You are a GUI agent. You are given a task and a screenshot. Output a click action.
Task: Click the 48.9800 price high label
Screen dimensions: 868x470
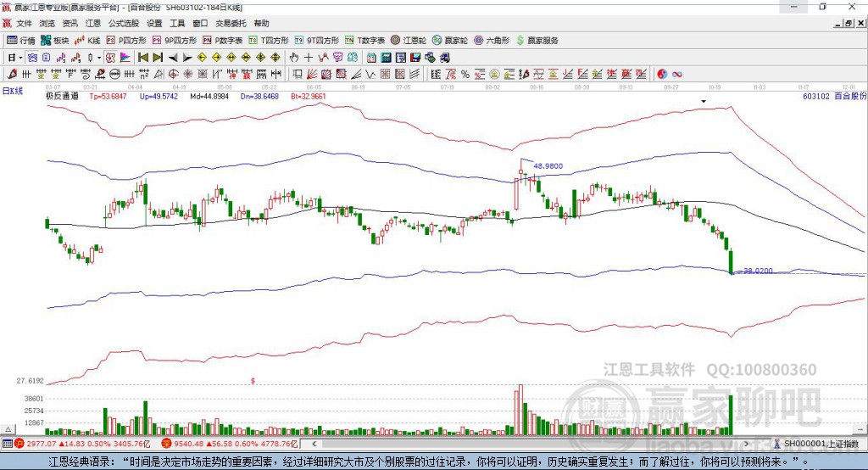point(548,165)
